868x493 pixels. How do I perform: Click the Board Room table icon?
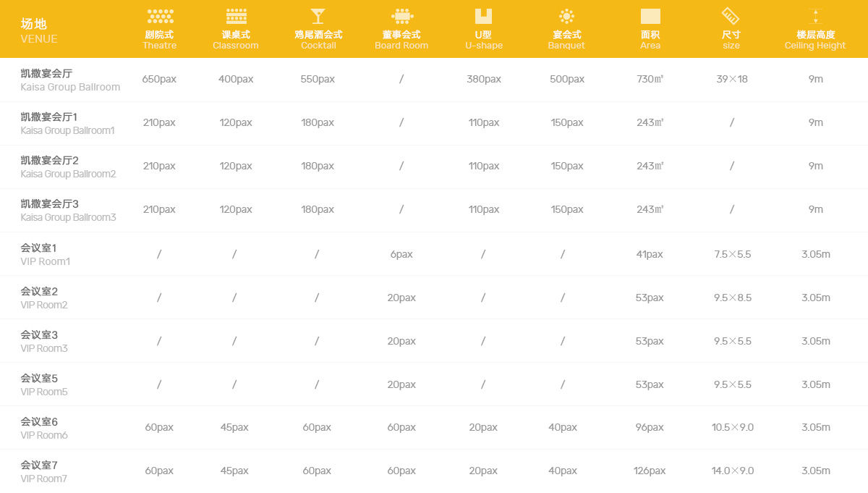(x=401, y=17)
